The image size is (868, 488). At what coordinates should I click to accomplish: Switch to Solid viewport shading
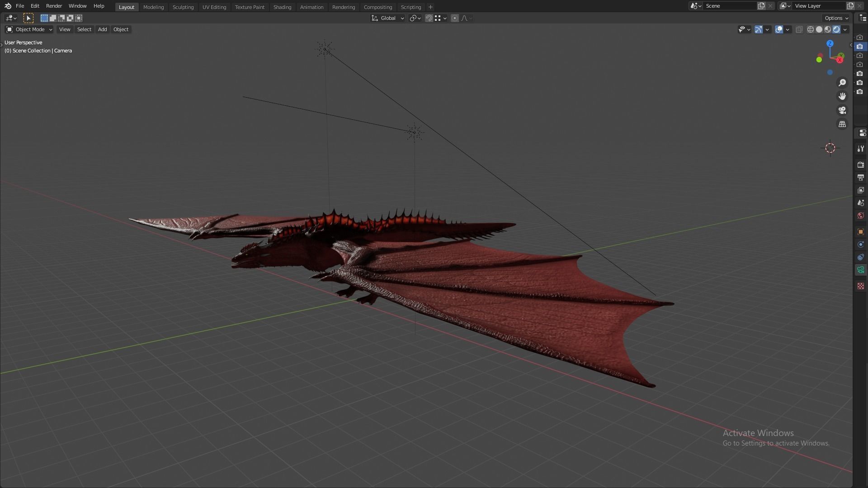(819, 29)
